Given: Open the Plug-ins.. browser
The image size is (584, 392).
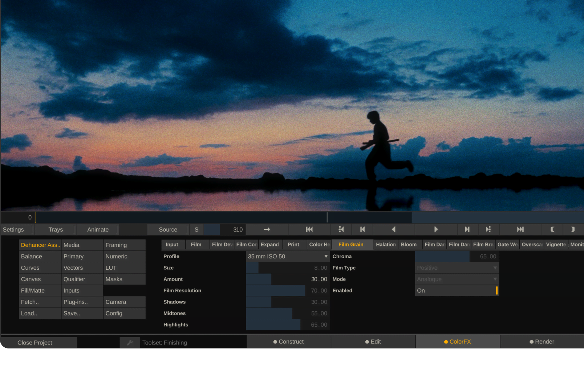Looking at the screenshot, I should 82,302.
